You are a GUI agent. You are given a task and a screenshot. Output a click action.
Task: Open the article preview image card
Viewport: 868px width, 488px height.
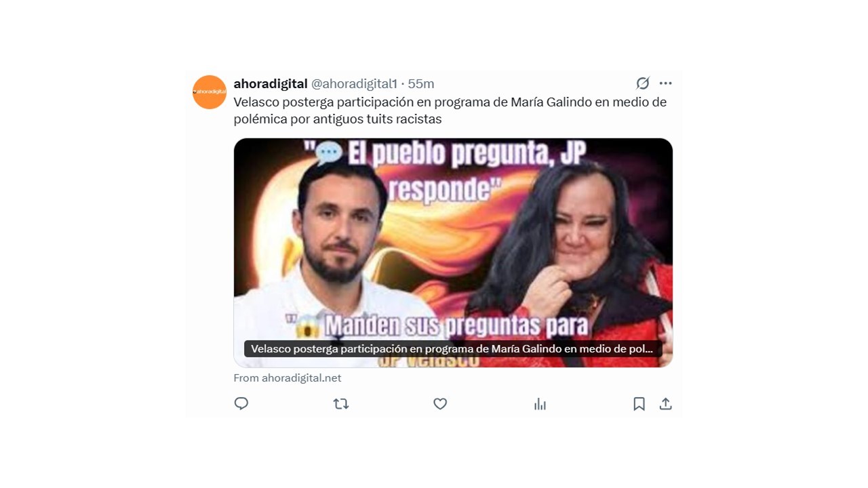click(453, 253)
